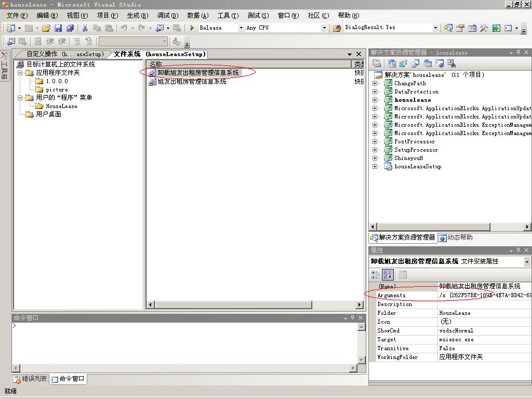This screenshot has height=399, width=532.
Task: Switch to 错误列表 error list tab
Action: (31, 379)
